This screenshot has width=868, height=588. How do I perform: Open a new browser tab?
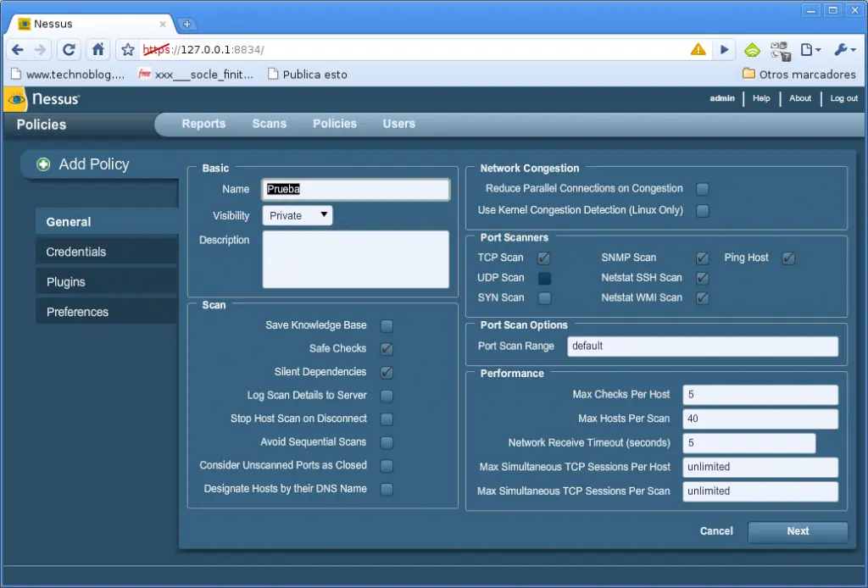[x=187, y=25]
